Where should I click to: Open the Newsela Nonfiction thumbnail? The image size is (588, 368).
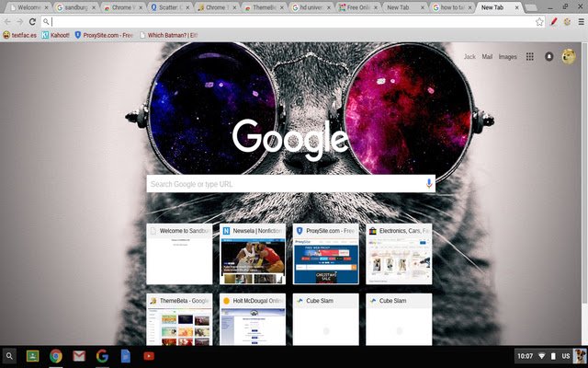point(253,254)
